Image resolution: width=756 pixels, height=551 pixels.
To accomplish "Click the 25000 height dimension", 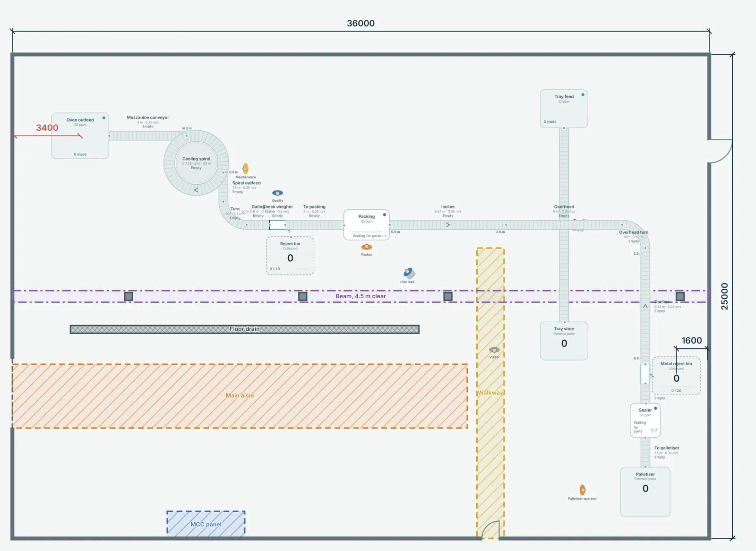I will (x=724, y=296).
